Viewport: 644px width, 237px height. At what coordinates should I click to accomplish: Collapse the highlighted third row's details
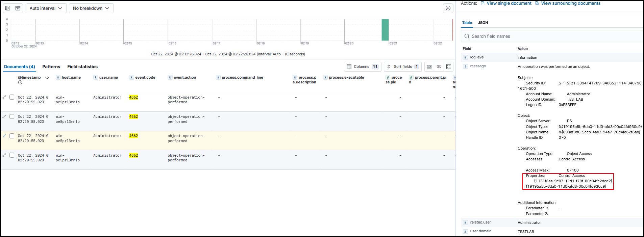tap(4, 136)
